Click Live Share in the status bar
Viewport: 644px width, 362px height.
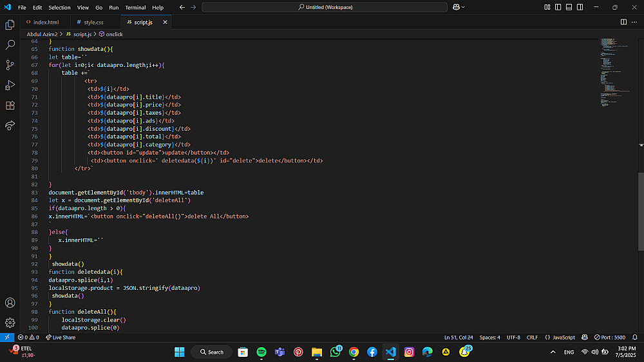click(60, 338)
